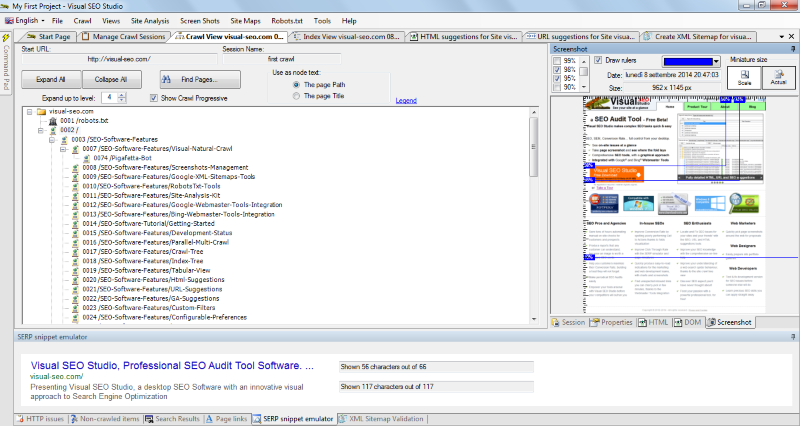
Task: Click page icon of 0008 Screenshots-Management
Action: pos(76,167)
